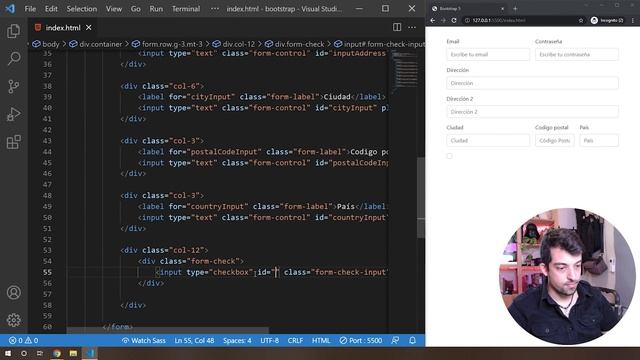Click line number 38 in gutter
The width and height of the screenshot is (640, 360).
click(x=47, y=86)
